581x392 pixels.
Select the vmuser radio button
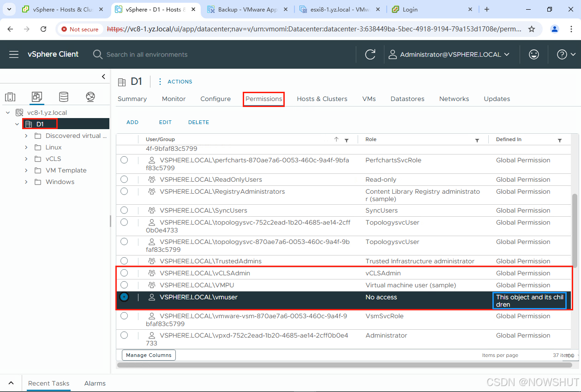point(124,297)
